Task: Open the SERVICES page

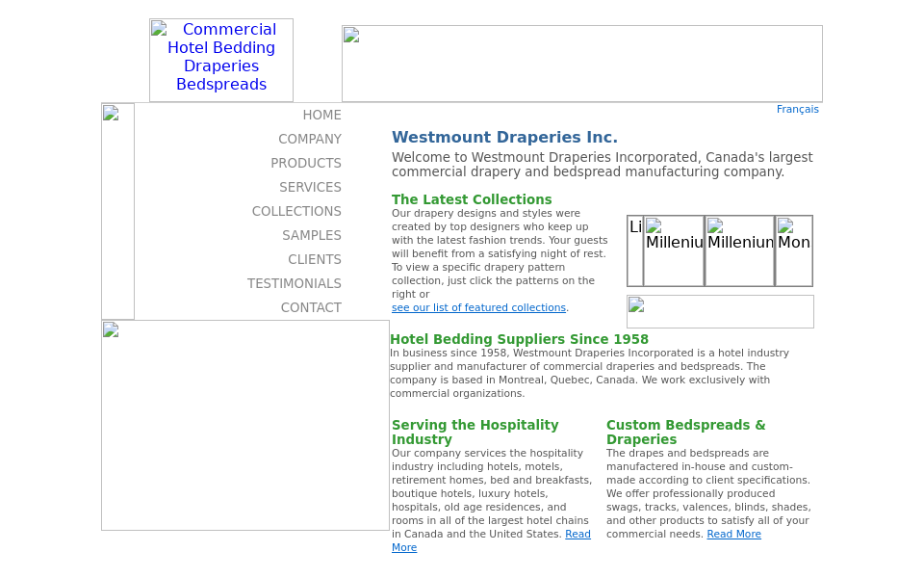Action: pos(310,187)
